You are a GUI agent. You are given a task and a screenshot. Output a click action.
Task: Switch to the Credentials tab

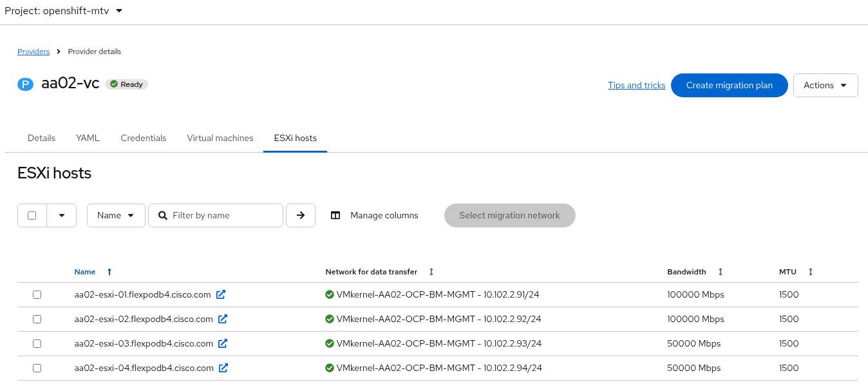(x=144, y=138)
